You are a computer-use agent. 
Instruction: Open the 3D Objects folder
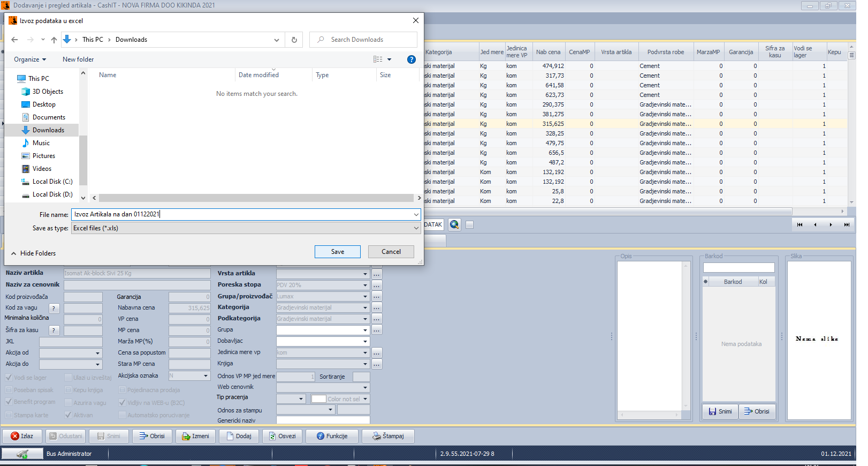pyautogui.click(x=48, y=92)
